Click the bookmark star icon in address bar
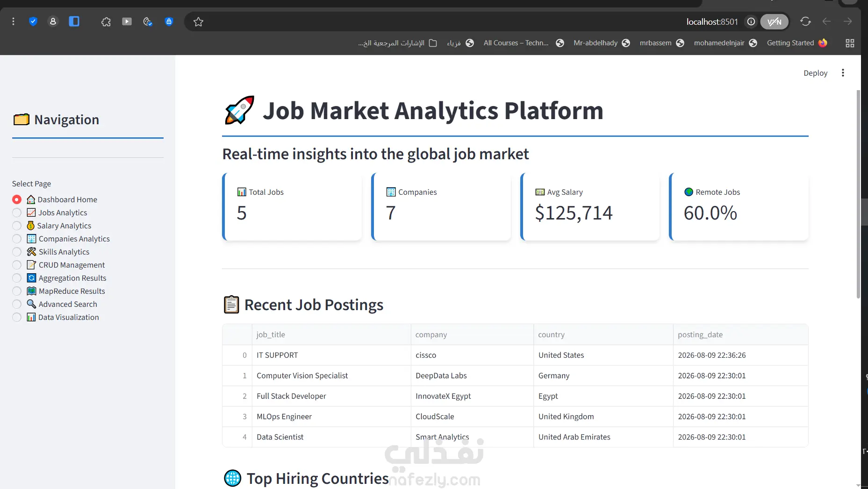Viewport: 868px width, 489px height. [x=198, y=21]
